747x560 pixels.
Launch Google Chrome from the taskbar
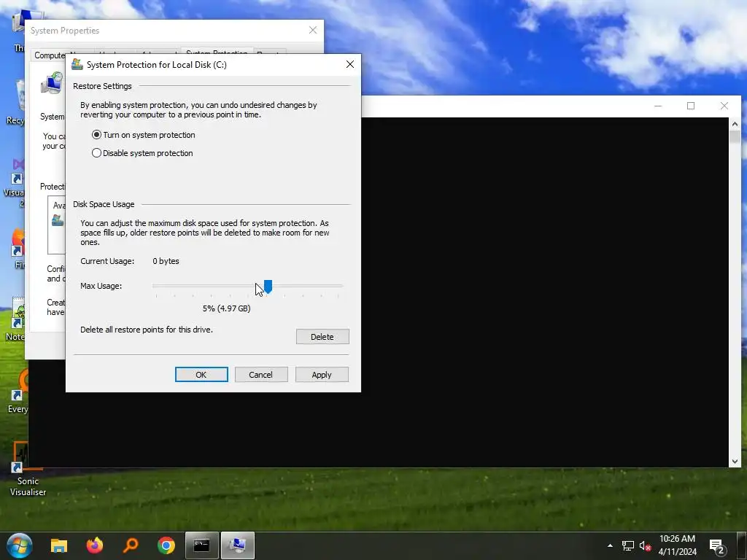tap(166, 545)
